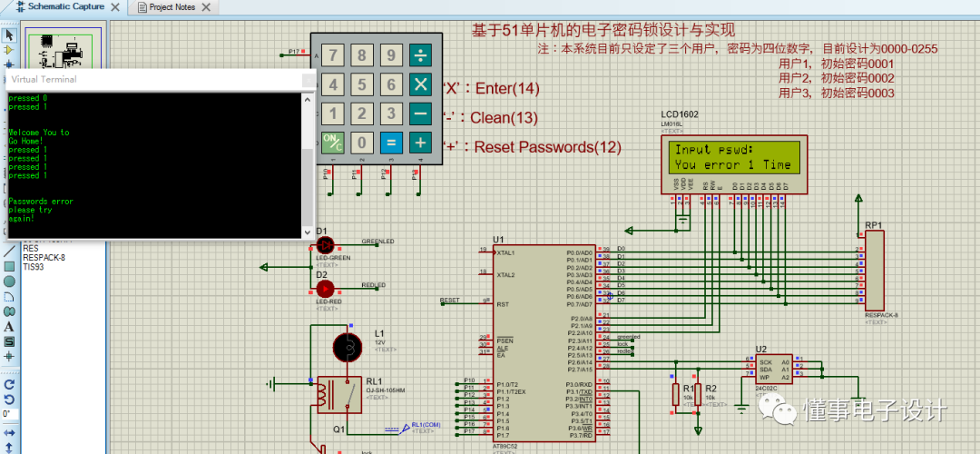Click keypad button 0

point(362,143)
